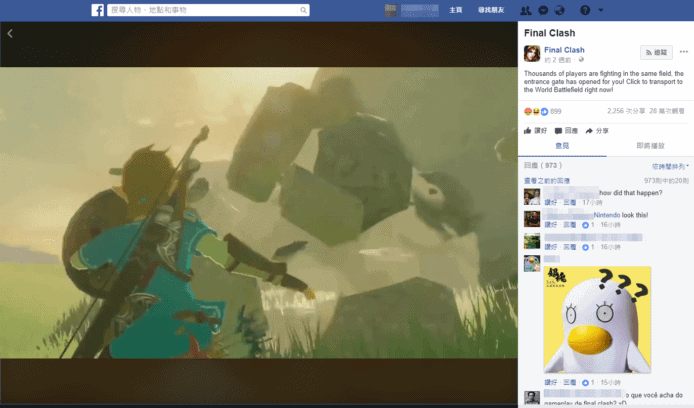This screenshot has width=694, height=408.
Task: Click the back arrow on video viewer
Action: 10,33
